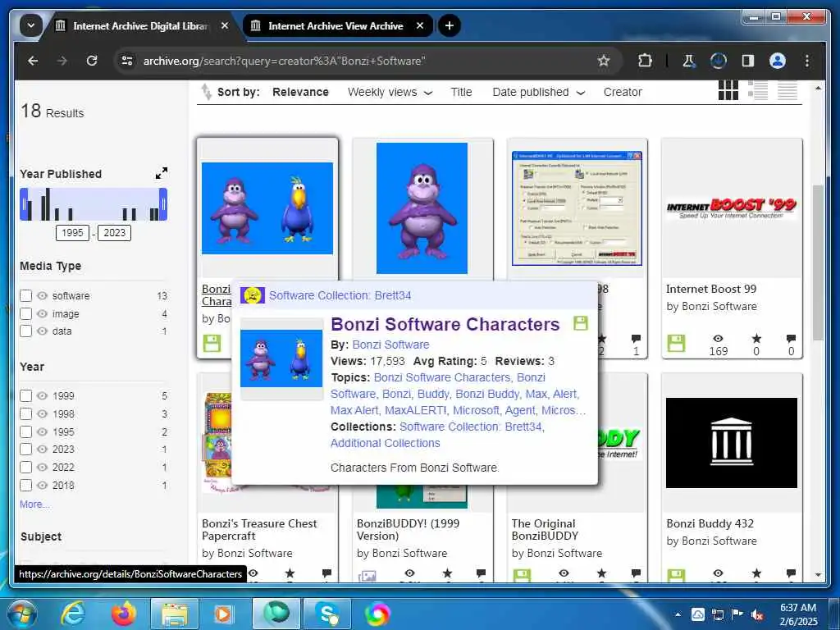Check the image media type checkbox

coord(25,313)
